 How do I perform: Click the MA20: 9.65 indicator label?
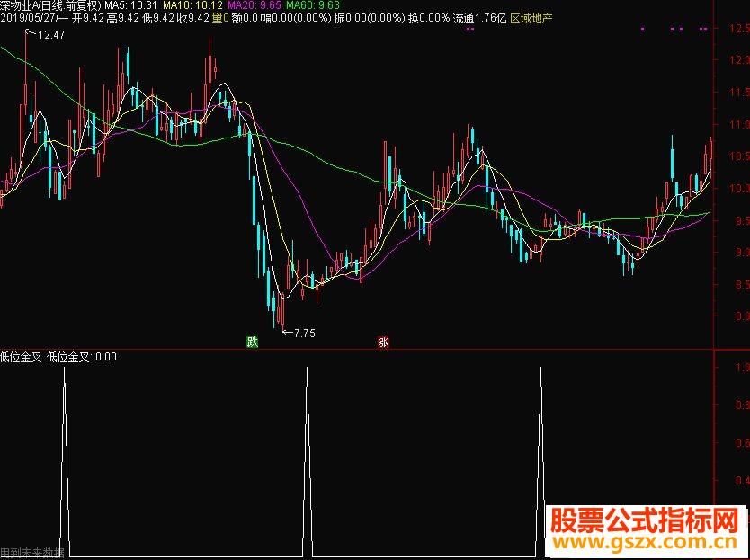(x=254, y=5)
